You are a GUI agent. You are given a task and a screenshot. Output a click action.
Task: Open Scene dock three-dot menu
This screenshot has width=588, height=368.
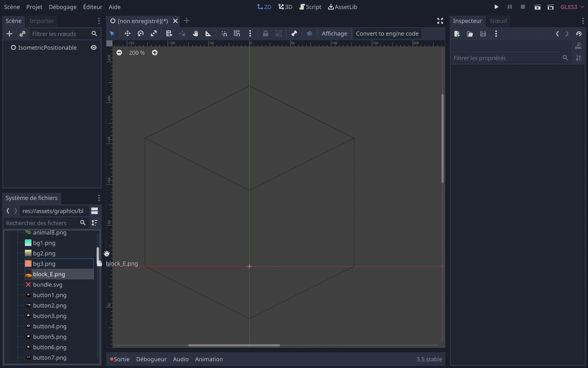point(99,21)
